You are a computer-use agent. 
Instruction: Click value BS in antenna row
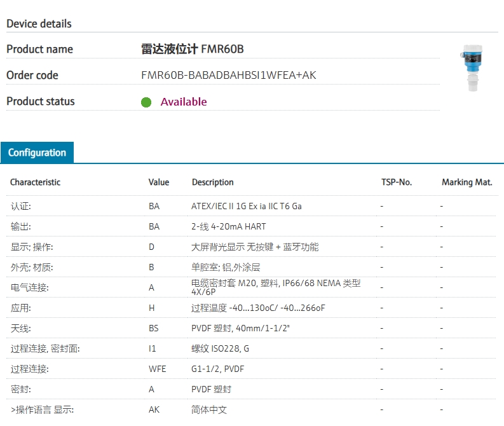(154, 328)
